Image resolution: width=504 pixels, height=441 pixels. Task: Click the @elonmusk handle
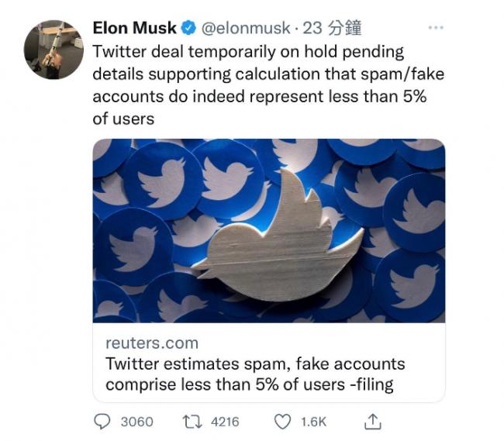[x=245, y=29]
